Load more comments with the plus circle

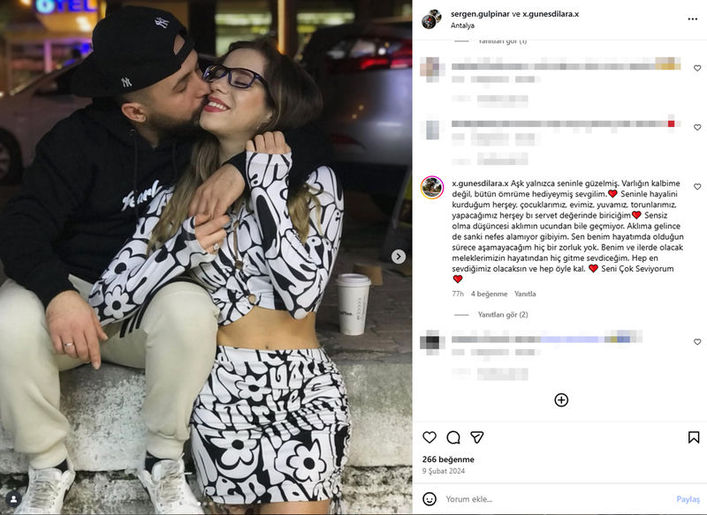[x=561, y=400]
